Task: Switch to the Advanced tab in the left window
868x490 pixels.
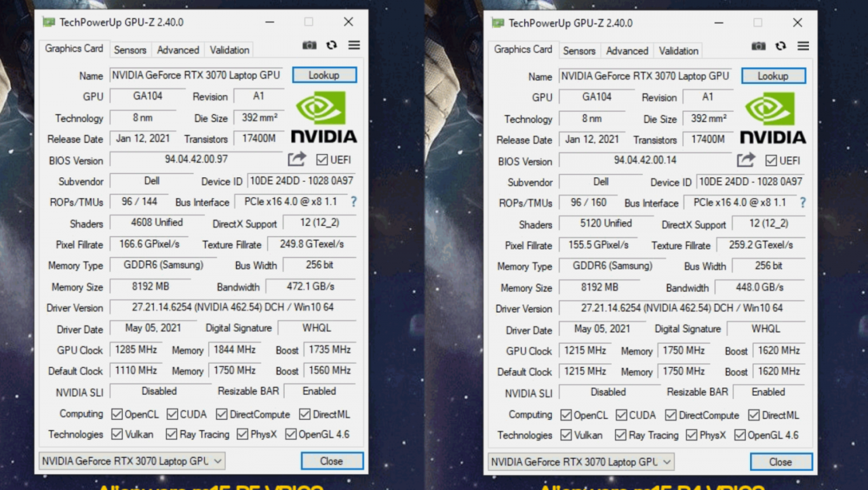Action: [x=178, y=50]
